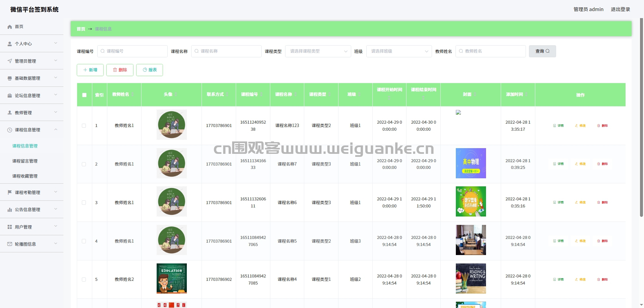The image size is (644, 308).
Task: Click the 查询 search button
Action: click(542, 51)
